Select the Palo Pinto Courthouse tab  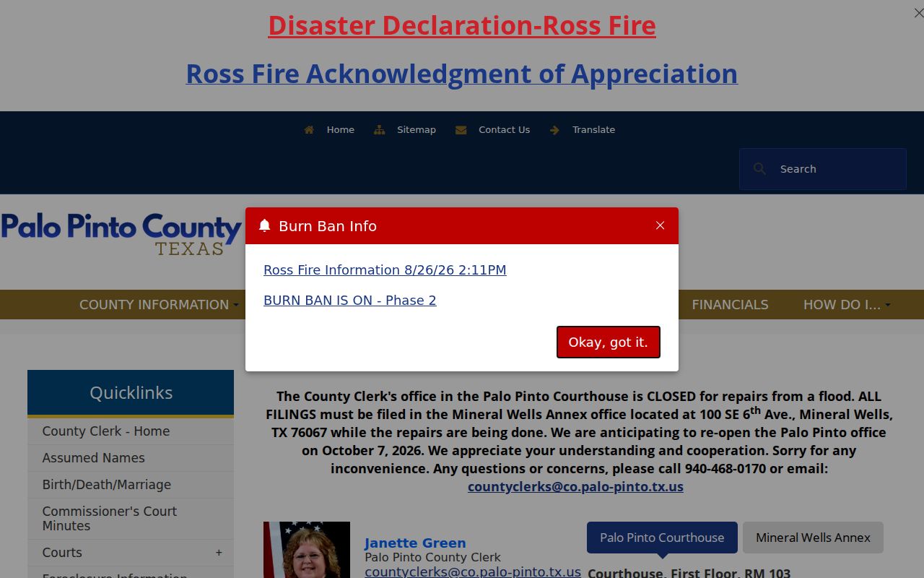(662, 538)
